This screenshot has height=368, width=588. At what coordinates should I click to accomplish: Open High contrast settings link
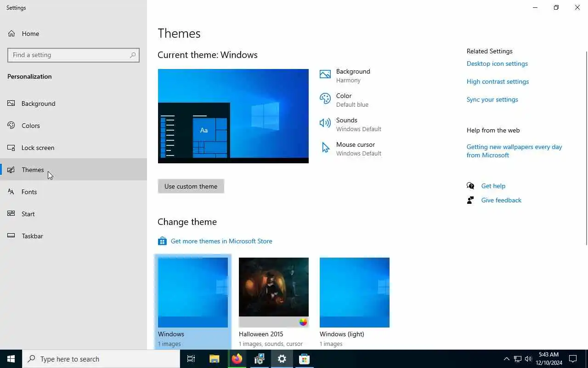pos(498,81)
